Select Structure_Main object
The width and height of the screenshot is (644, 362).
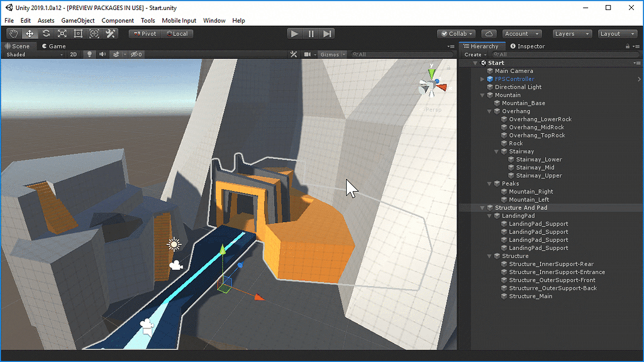[x=531, y=297]
